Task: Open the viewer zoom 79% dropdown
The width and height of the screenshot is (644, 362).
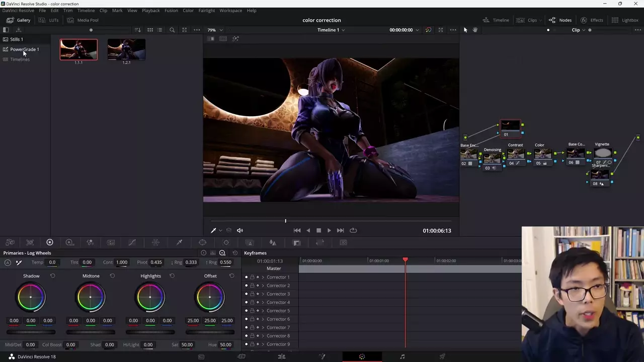Action: tap(215, 30)
